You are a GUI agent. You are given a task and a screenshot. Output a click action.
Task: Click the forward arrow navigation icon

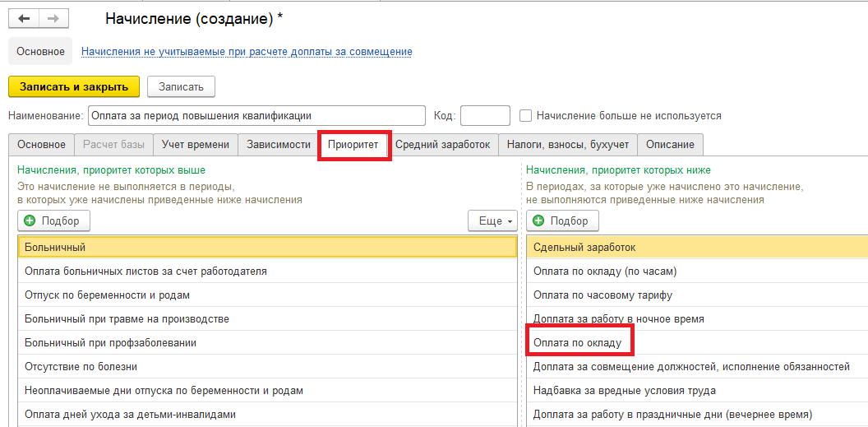(x=53, y=19)
